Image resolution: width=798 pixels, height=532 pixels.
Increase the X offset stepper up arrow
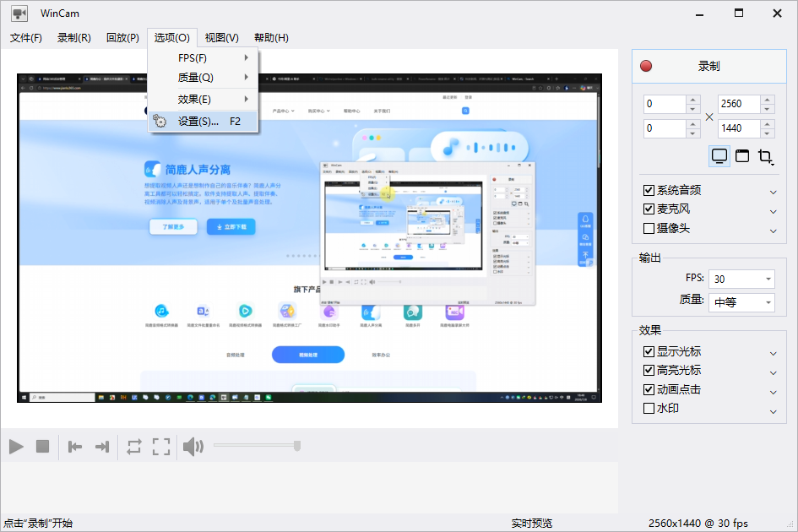(x=693, y=100)
